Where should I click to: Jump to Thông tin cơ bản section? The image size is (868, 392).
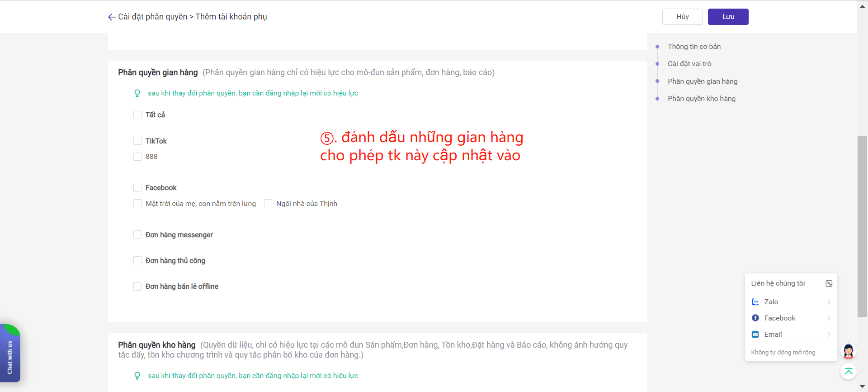tap(694, 47)
